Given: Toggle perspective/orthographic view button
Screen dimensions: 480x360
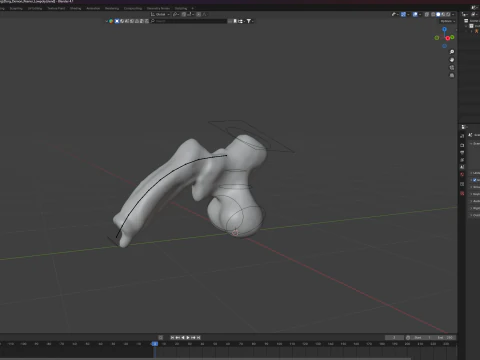Looking at the screenshot, I should pos(452,76).
